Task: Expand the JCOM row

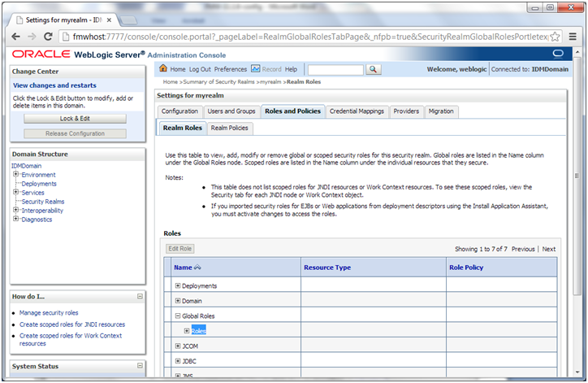Action: [x=178, y=346]
